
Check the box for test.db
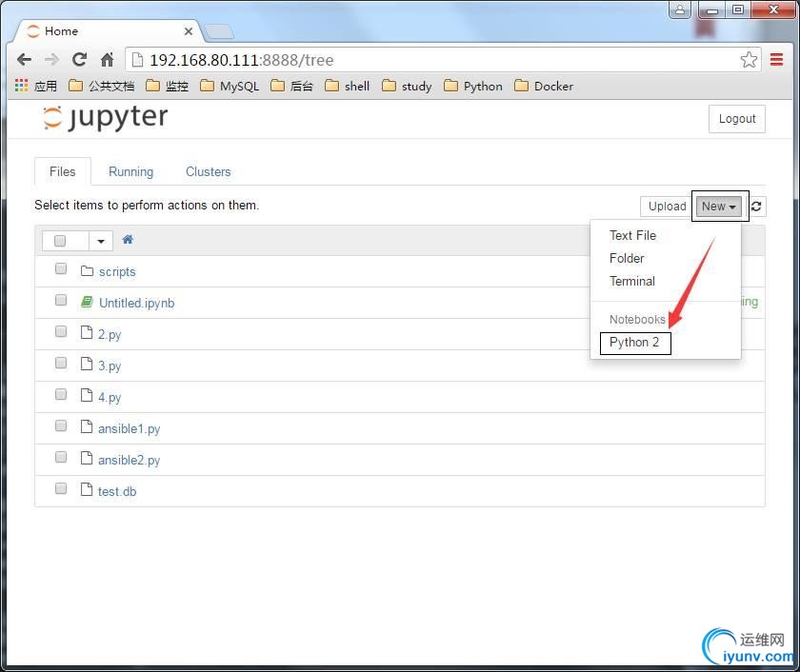click(x=61, y=488)
